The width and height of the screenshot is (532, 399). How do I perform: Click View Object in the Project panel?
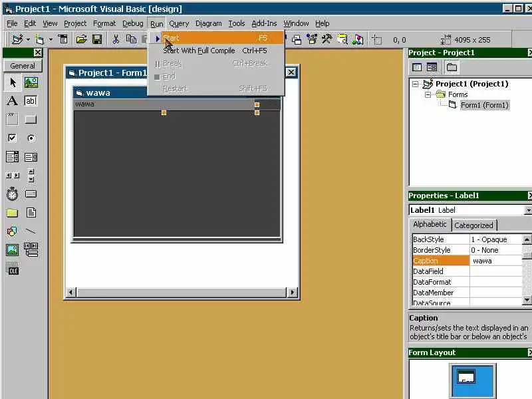click(432, 67)
